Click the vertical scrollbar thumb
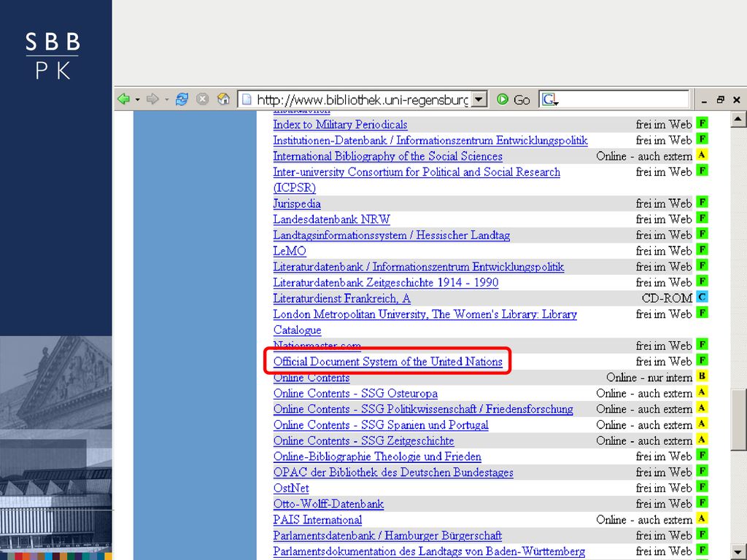The width and height of the screenshot is (747, 560). [739, 420]
